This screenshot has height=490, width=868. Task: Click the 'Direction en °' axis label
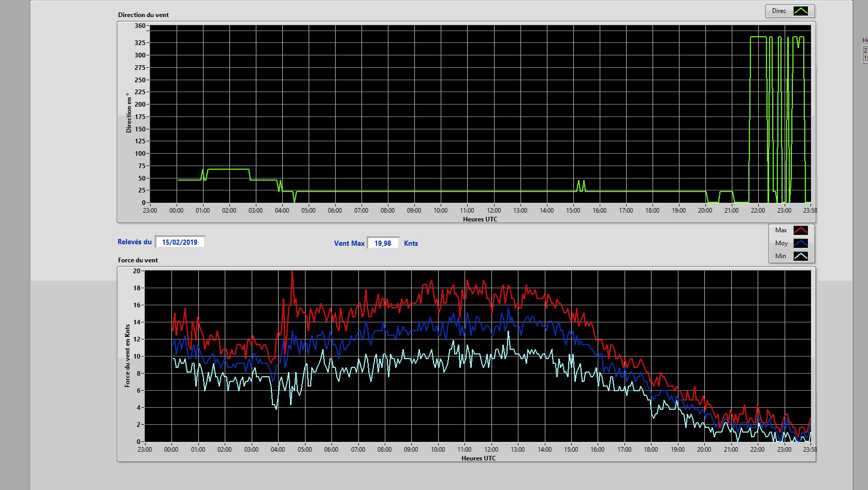tap(129, 113)
